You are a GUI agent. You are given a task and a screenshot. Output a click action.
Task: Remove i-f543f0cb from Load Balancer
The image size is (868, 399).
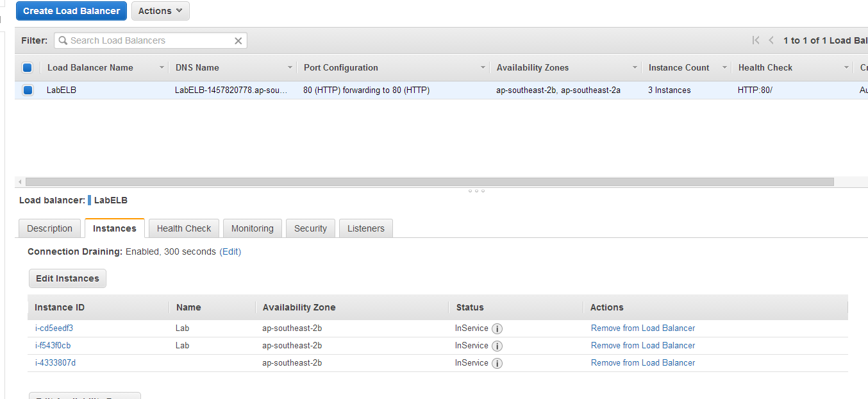643,345
